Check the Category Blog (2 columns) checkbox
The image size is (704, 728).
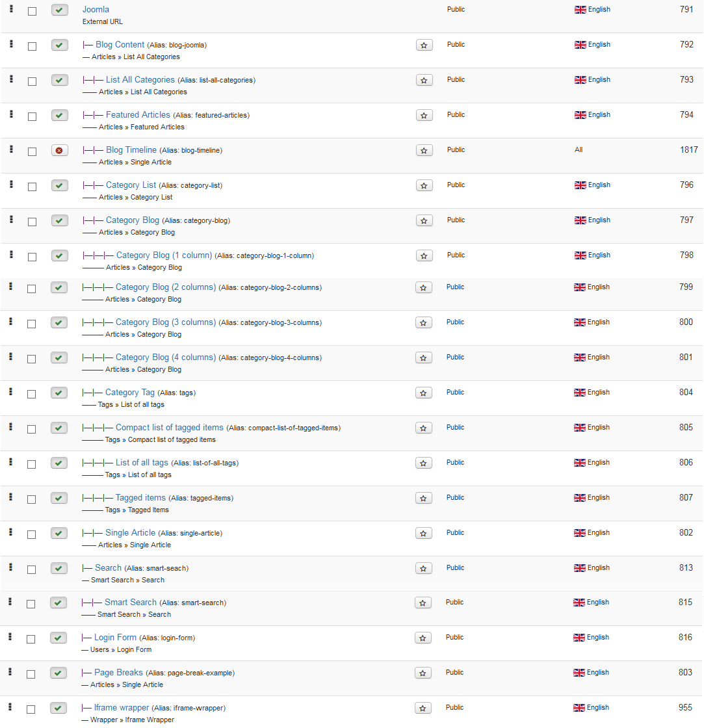pos(32,289)
